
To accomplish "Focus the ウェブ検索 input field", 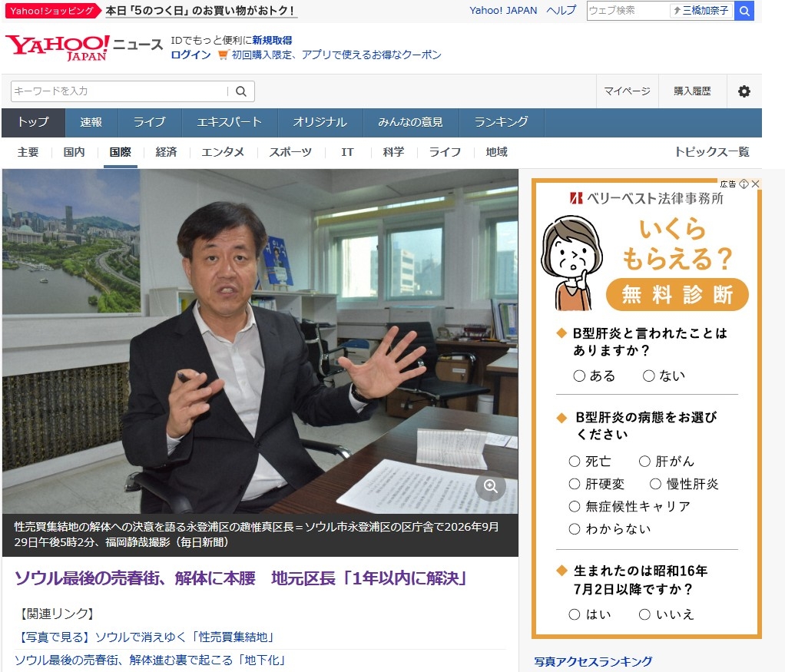I will click(628, 11).
